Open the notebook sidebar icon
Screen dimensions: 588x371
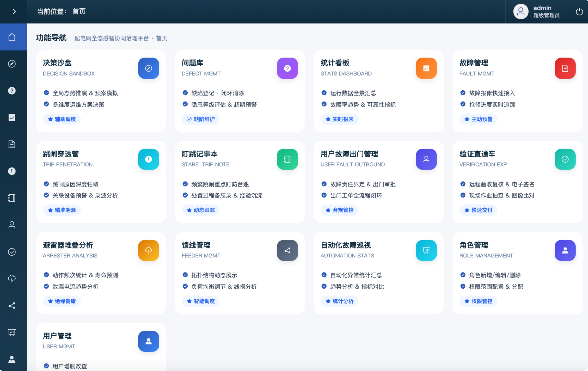pos(12,198)
